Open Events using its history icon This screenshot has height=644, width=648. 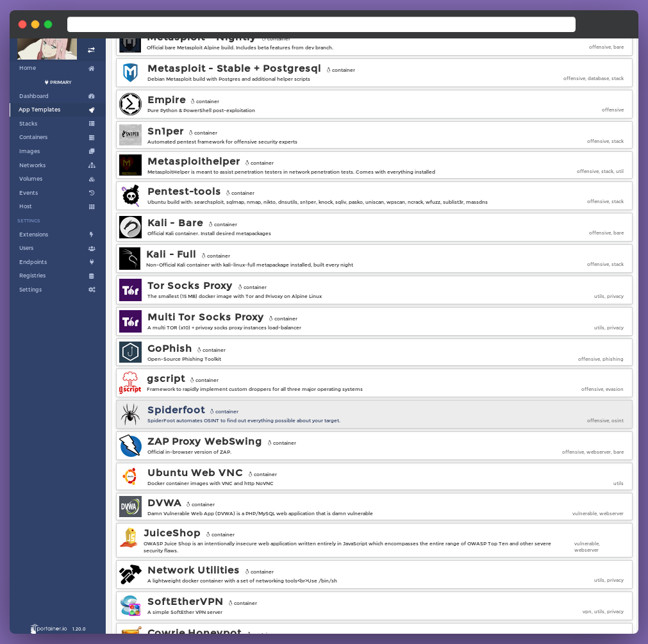(92, 192)
